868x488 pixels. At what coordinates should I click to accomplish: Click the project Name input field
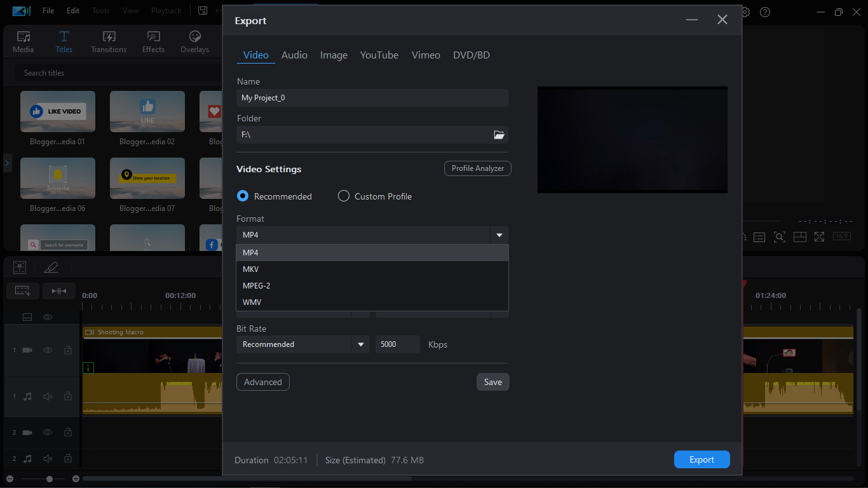tap(372, 98)
